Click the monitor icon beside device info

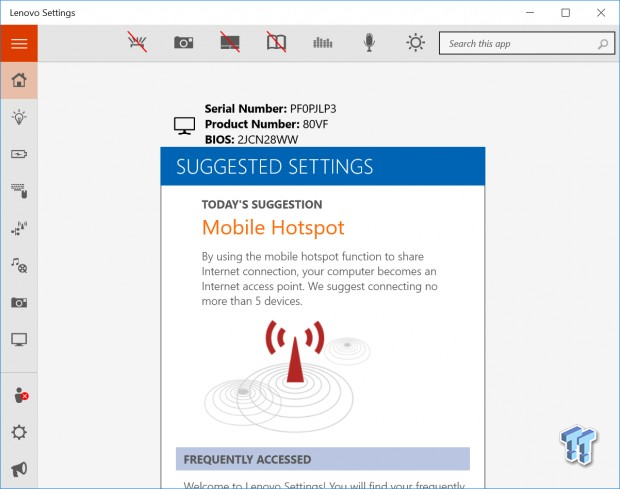(x=184, y=126)
